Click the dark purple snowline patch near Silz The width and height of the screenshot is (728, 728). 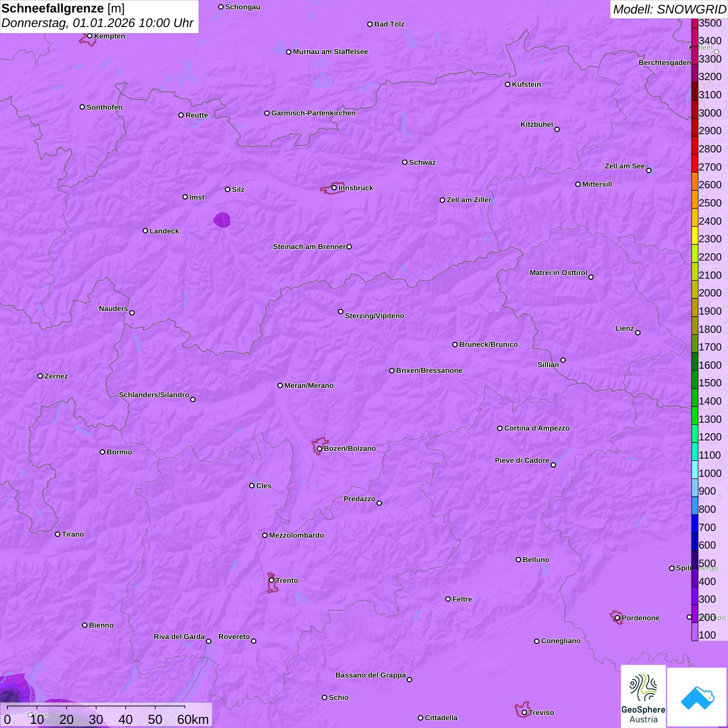coord(222,220)
